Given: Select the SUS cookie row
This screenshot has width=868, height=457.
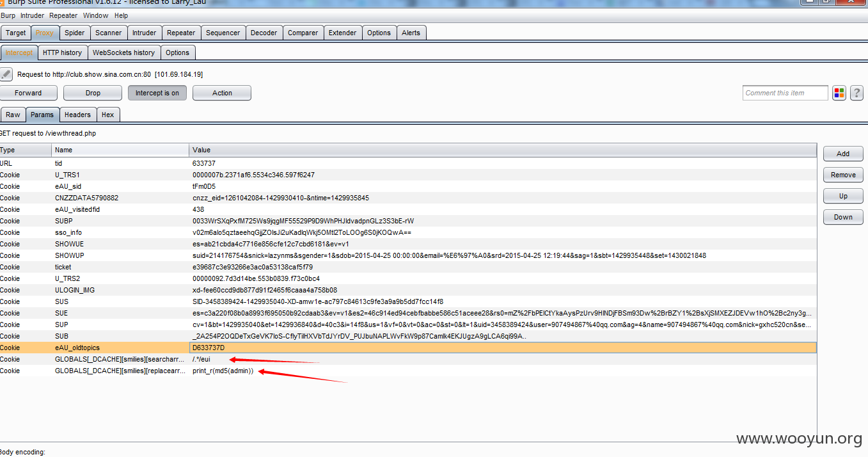Looking at the screenshot, I should point(408,301).
